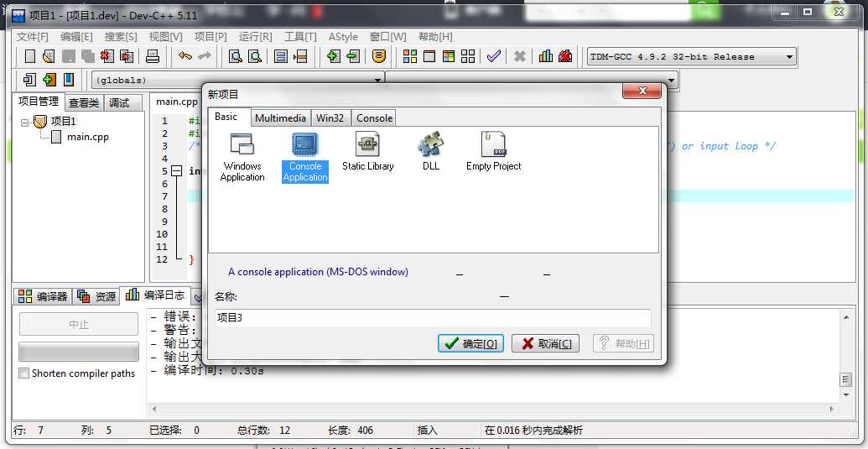Switch to the Multimedia tab in the dialog
This screenshot has height=449, width=868.
pyautogui.click(x=280, y=118)
